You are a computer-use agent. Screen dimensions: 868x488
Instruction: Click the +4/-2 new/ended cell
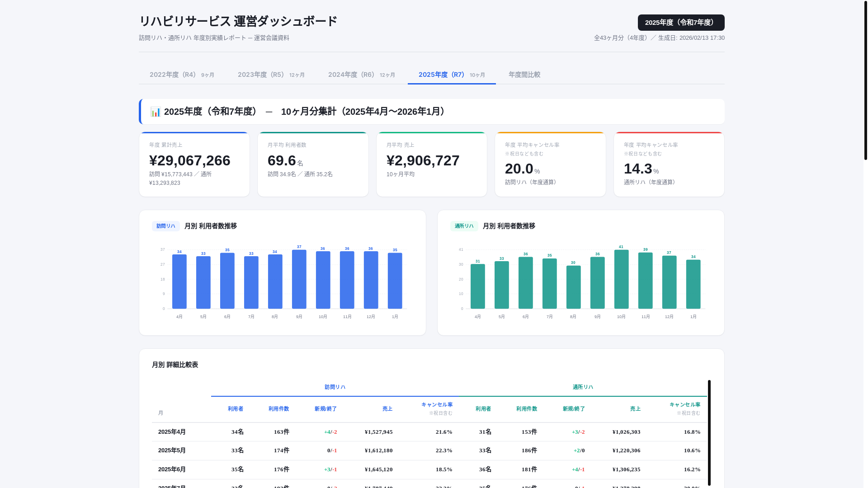pyautogui.click(x=330, y=432)
